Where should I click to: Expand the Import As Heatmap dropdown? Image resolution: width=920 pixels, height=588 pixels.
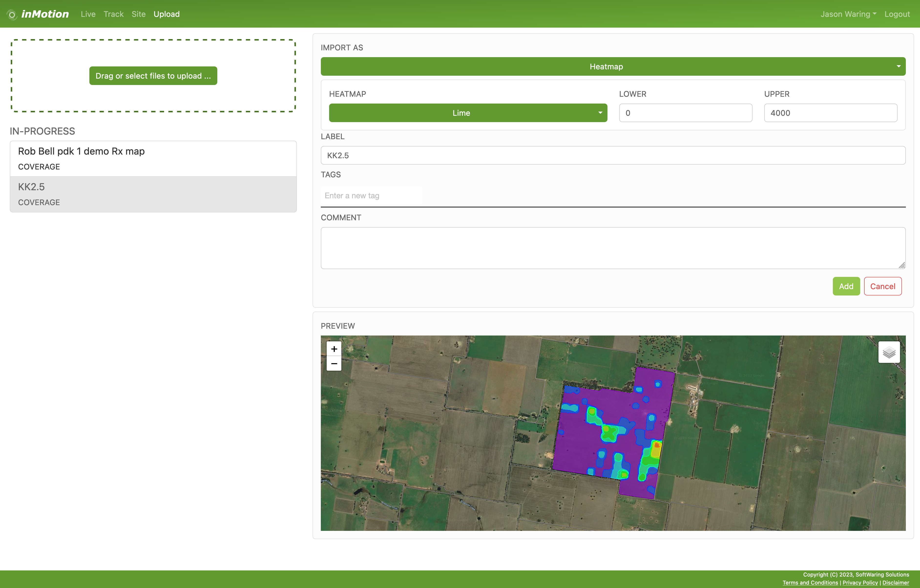point(613,66)
